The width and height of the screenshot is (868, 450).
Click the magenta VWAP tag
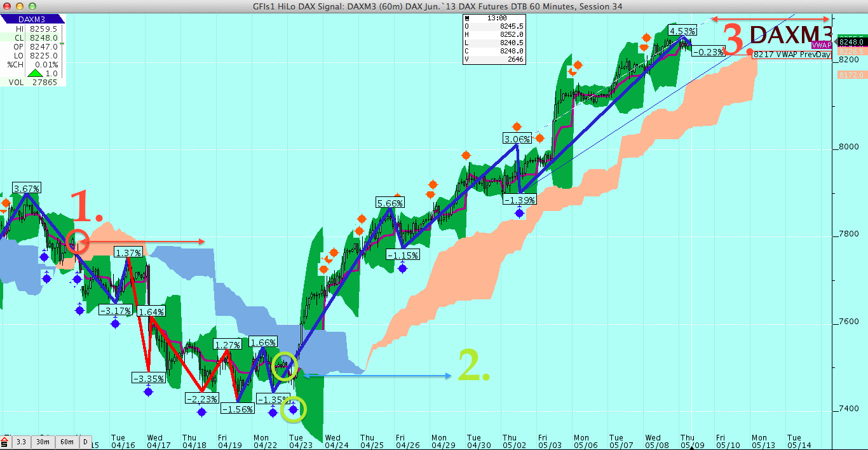(822, 44)
